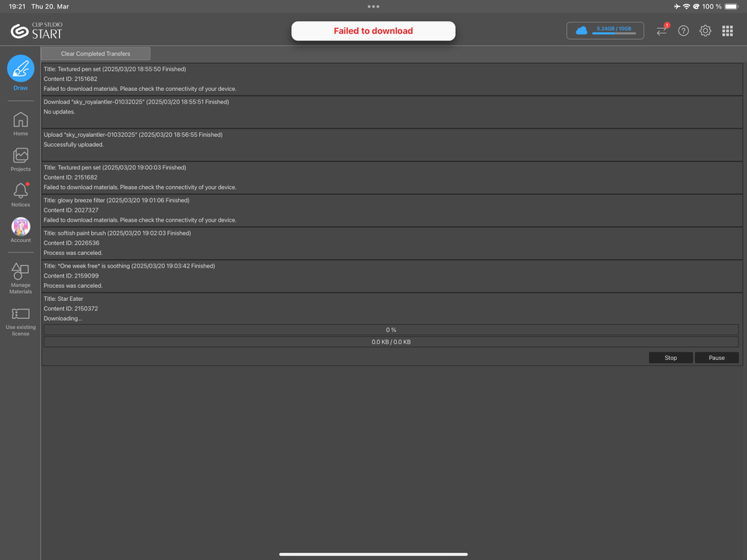This screenshot has width=747, height=560.
Task: Open the Draw pen icon
Action: pos(20,68)
